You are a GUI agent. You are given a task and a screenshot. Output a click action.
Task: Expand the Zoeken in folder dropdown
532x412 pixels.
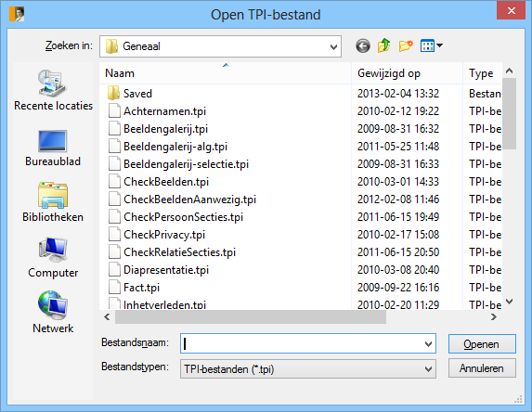333,46
